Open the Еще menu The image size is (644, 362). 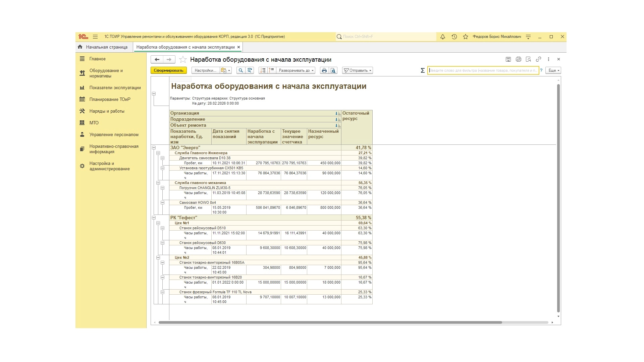click(553, 70)
